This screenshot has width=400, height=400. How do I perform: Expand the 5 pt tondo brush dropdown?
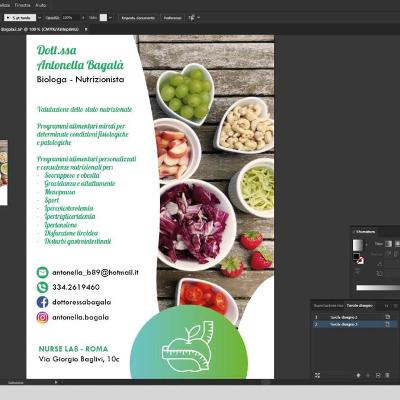40,18
